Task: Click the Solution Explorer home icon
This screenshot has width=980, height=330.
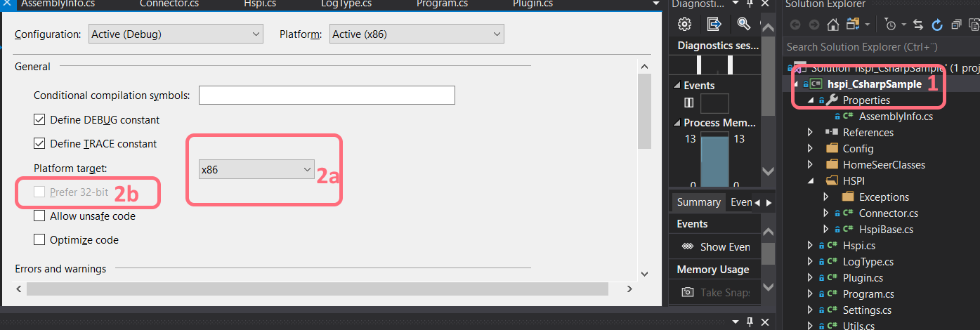Action: tap(833, 25)
